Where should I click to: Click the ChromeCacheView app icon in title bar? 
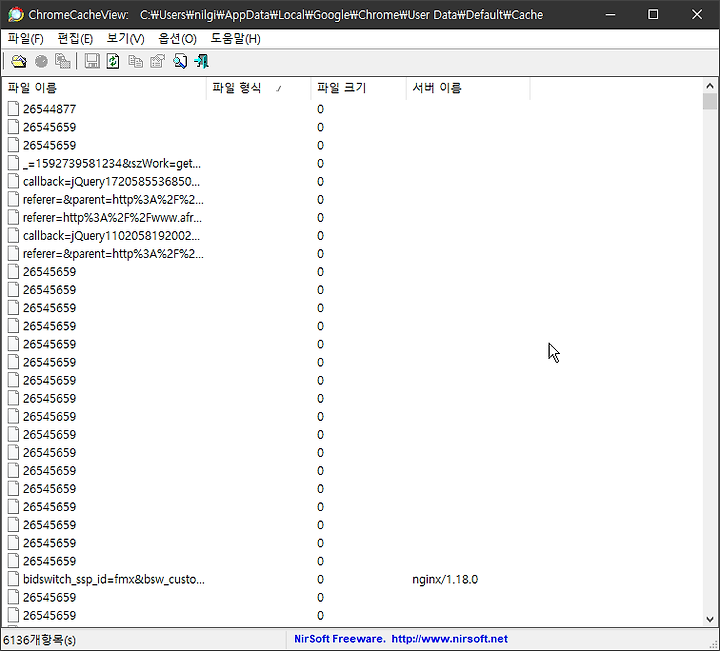click(x=16, y=15)
